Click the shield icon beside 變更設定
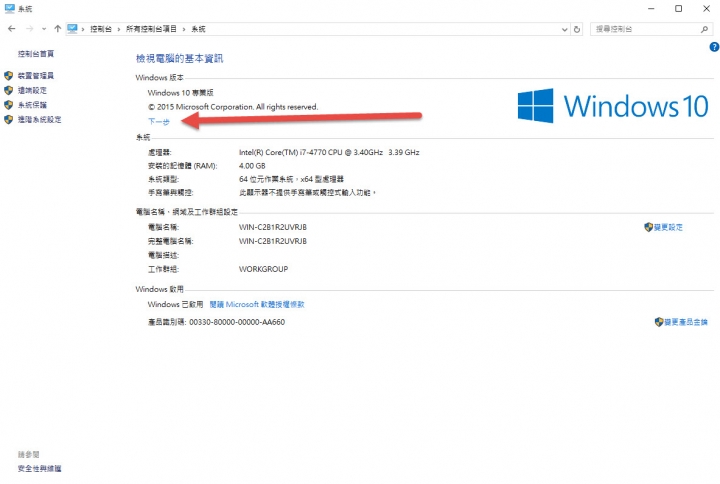Screen dimensions: 720x484 (x=648, y=227)
